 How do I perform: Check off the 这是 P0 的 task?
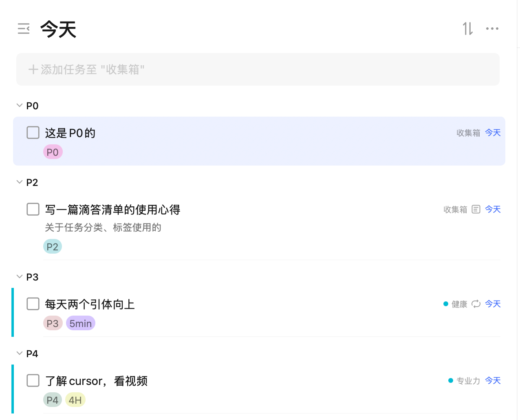point(33,133)
